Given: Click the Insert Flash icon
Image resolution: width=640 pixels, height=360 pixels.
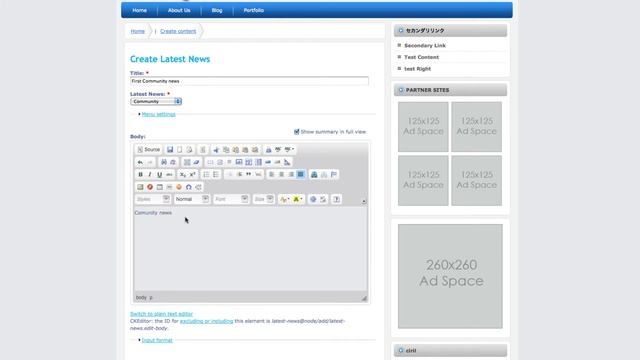Looking at the screenshot, I should point(150,187).
